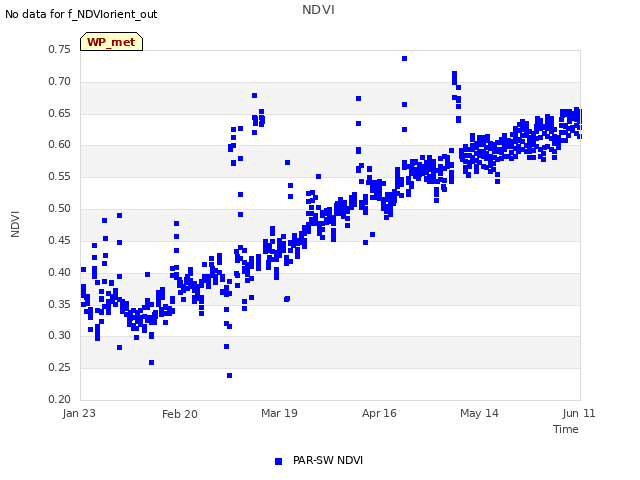Click the highest outlier point near 0.74
The width and height of the screenshot is (640, 480).
(404, 59)
